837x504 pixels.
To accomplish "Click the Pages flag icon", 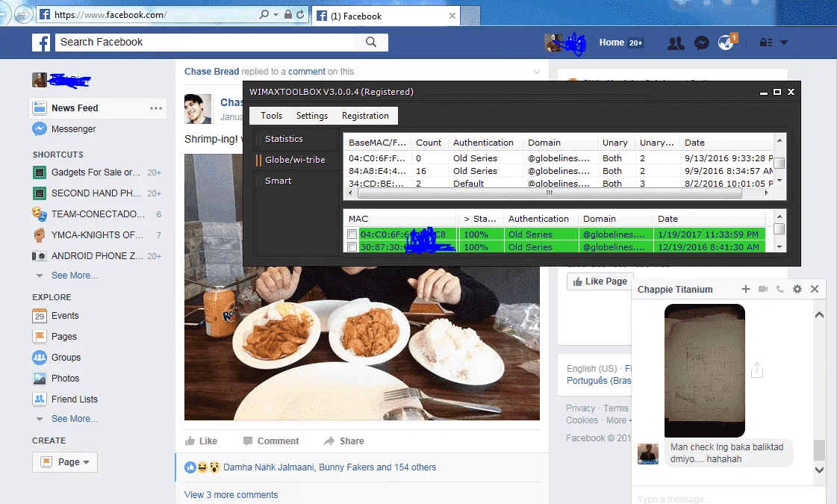I will click(40, 336).
